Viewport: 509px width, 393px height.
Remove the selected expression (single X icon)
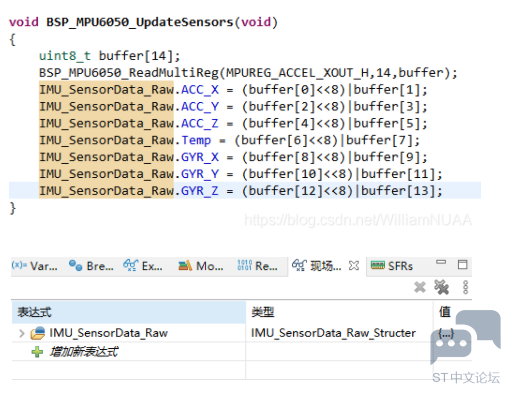click(x=420, y=287)
